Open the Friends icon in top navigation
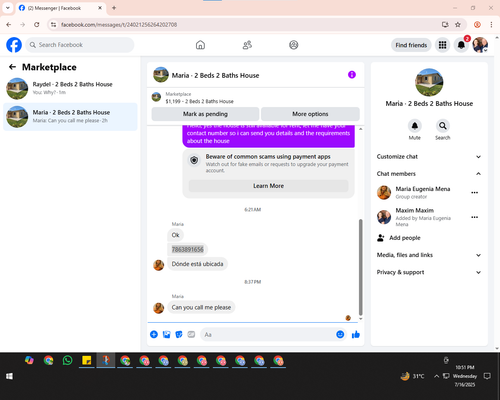The height and width of the screenshot is (400, 500). point(247,45)
